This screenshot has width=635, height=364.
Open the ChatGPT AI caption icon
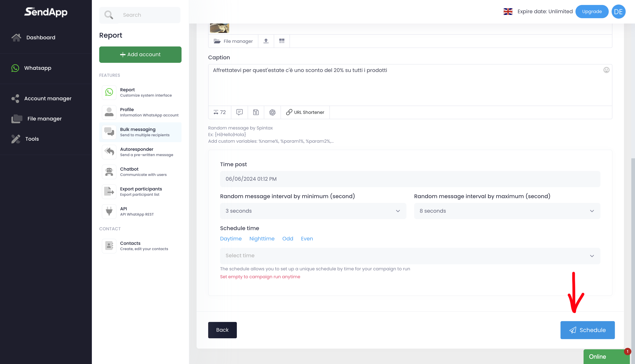point(272,112)
